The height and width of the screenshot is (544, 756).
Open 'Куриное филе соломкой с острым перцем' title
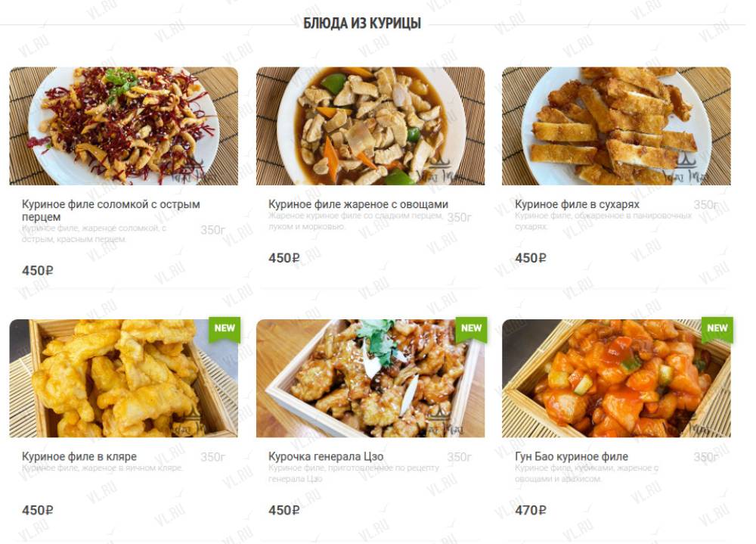[x=111, y=210]
